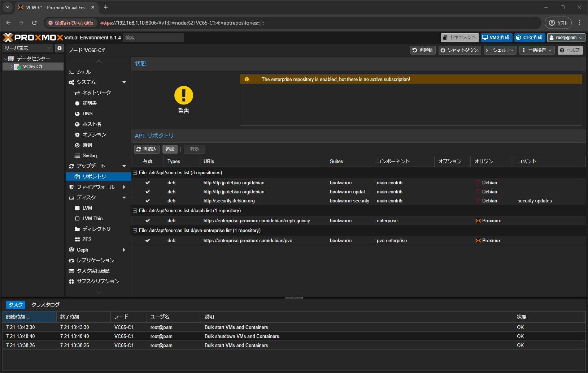Open the 一括操作 bulk actions dropdown
588x373 pixels.
click(537, 50)
